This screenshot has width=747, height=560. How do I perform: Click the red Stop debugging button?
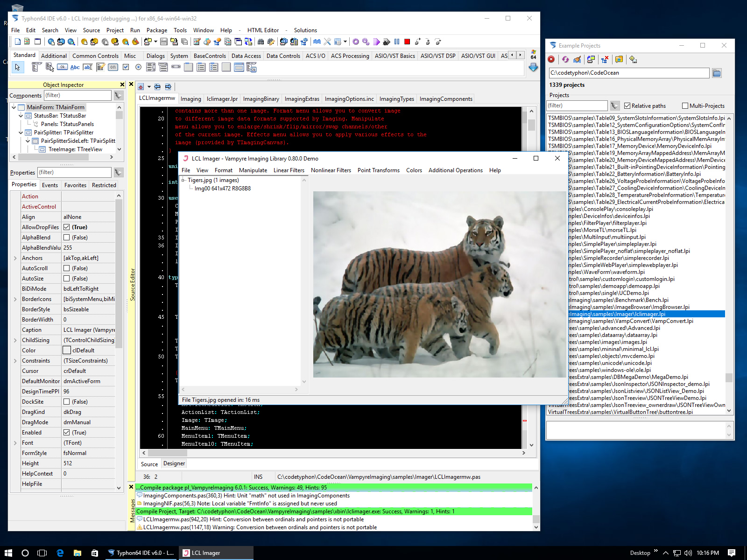point(407,42)
